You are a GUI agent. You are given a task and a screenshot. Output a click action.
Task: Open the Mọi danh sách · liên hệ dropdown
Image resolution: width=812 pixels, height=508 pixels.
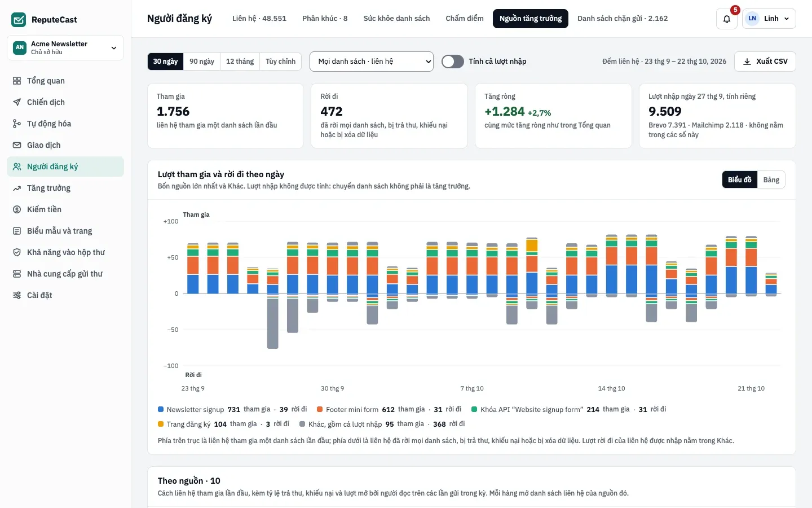point(372,62)
